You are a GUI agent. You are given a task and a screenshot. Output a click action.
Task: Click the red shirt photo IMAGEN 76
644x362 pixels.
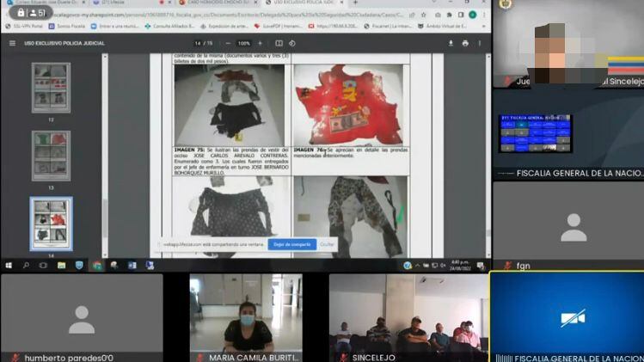(x=349, y=105)
